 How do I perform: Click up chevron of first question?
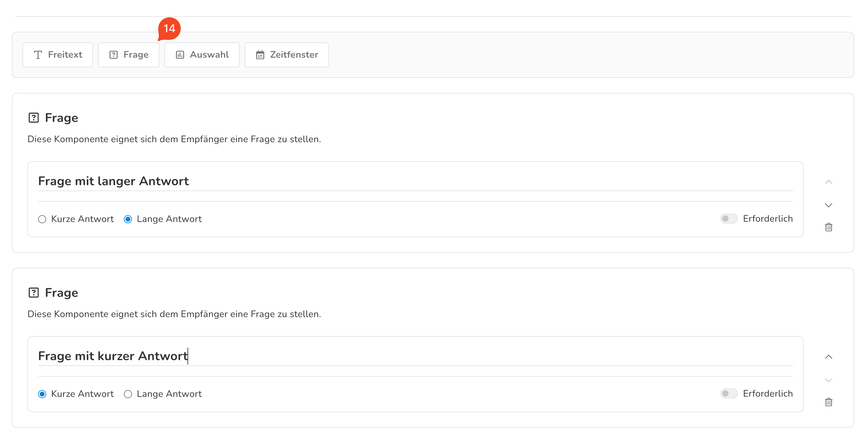[x=828, y=182]
